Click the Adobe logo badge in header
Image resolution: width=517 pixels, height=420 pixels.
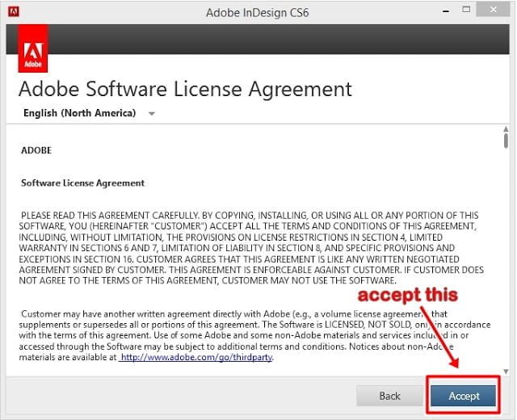click(x=32, y=48)
